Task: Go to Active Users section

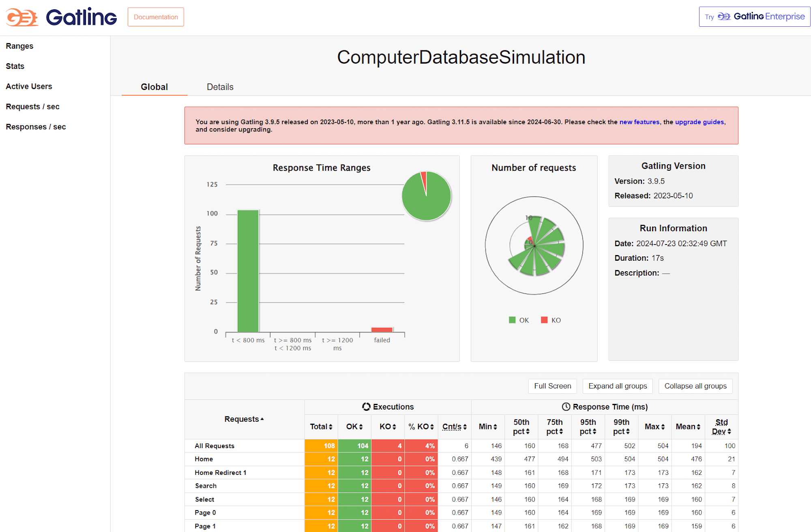Action: (29, 86)
